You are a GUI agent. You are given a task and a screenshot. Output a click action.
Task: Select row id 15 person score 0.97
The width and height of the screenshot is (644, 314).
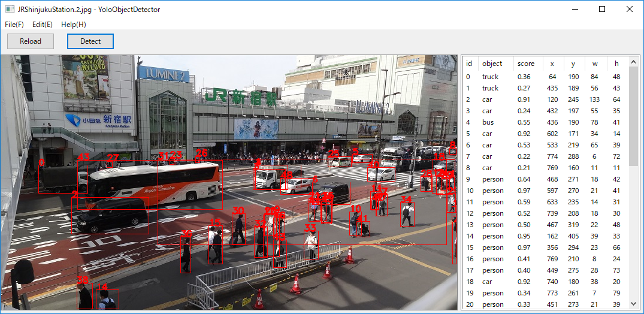tap(546, 247)
